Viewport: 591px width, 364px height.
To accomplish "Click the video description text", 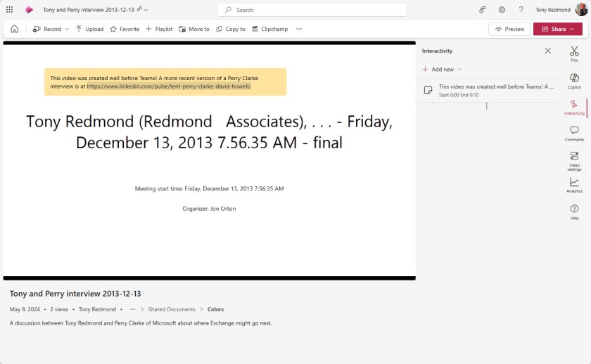I will (141, 323).
